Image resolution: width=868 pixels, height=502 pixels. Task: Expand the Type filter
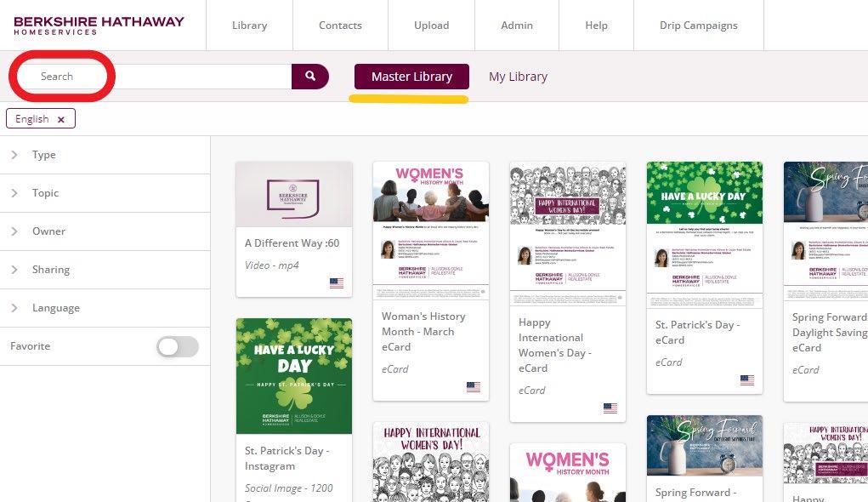[x=105, y=155]
